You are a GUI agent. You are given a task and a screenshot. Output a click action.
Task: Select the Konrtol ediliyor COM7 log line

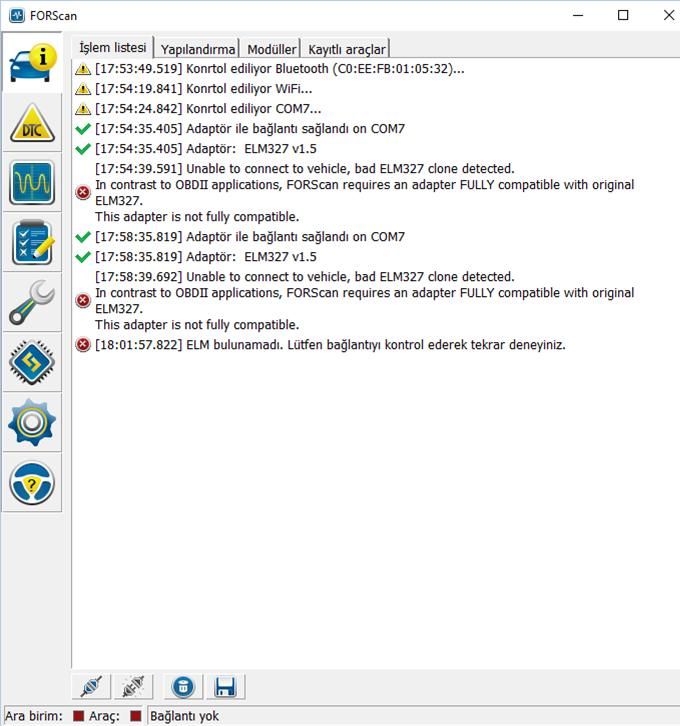pyautogui.click(x=208, y=109)
